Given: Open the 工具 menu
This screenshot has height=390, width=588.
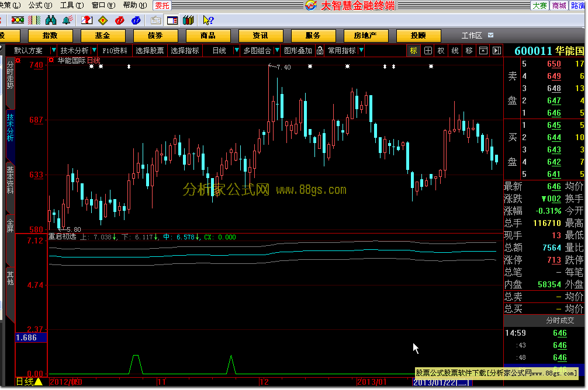Looking at the screenshot, I should [x=72, y=5].
